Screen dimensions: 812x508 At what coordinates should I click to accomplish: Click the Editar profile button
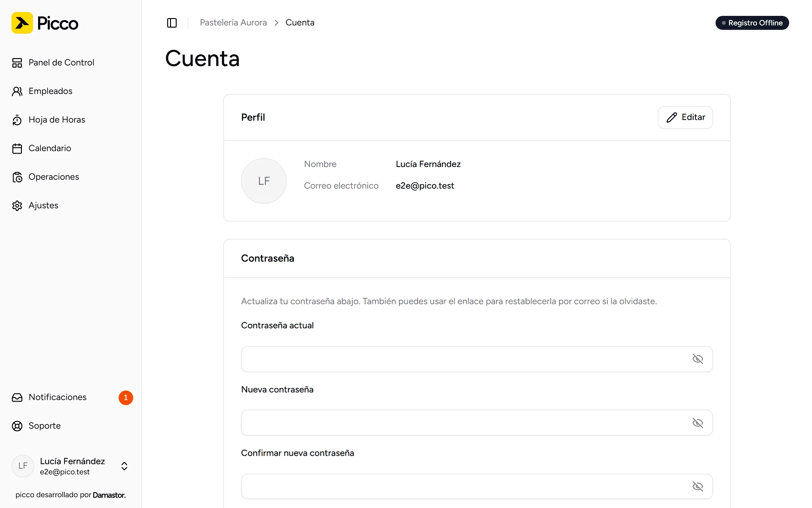(x=685, y=117)
